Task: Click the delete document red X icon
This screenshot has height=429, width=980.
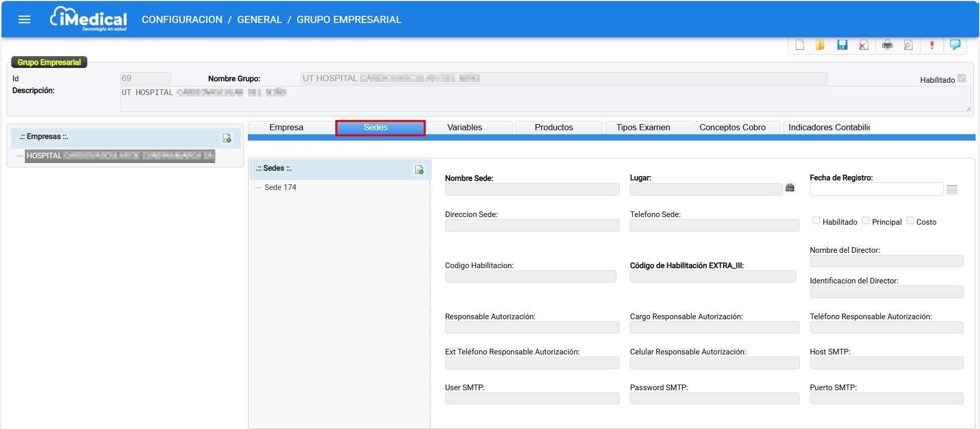Action: click(x=864, y=45)
